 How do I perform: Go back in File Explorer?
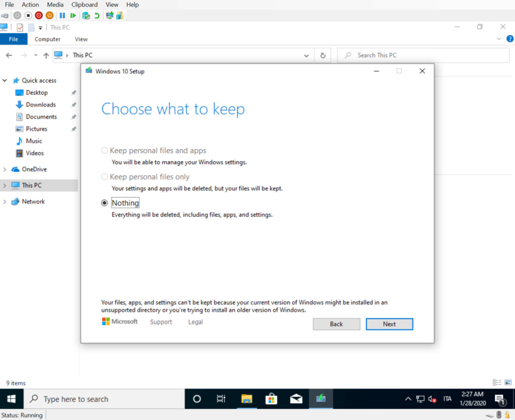point(9,55)
